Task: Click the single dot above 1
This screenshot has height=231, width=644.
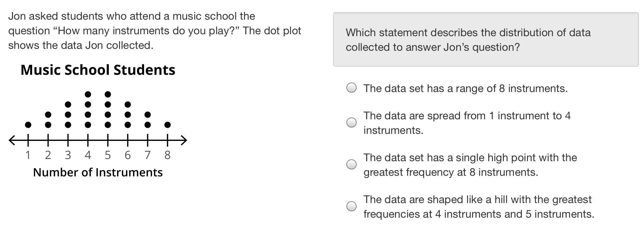Action: [28, 125]
